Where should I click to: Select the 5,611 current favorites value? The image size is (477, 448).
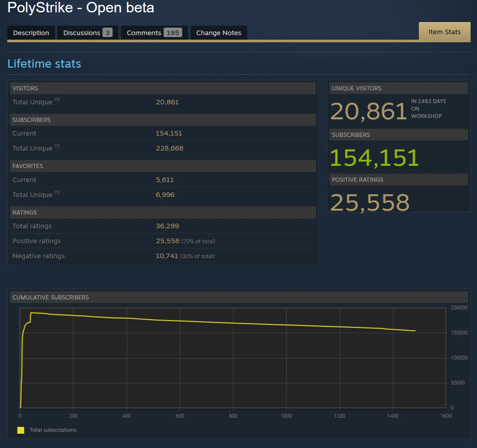[x=165, y=180]
